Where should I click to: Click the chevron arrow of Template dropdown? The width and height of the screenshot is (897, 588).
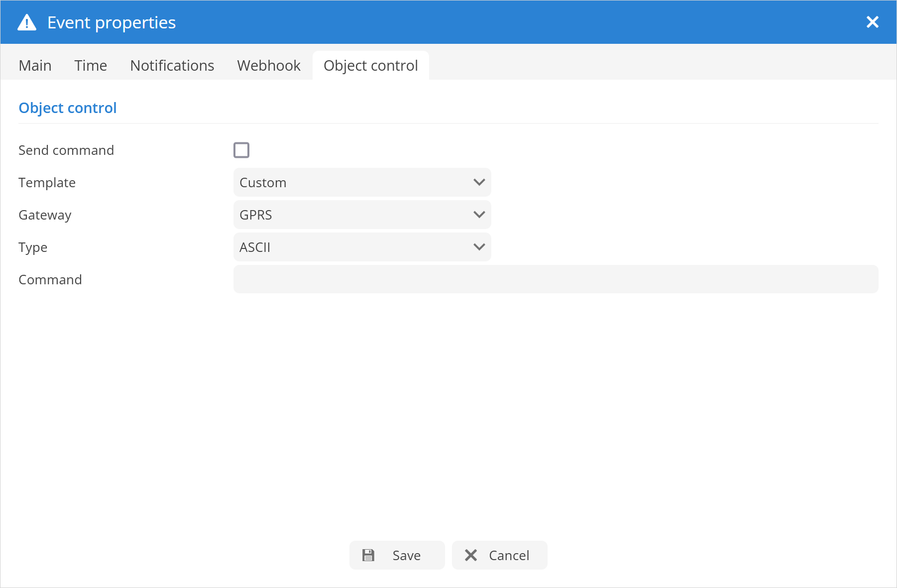pyautogui.click(x=479, y=182)
